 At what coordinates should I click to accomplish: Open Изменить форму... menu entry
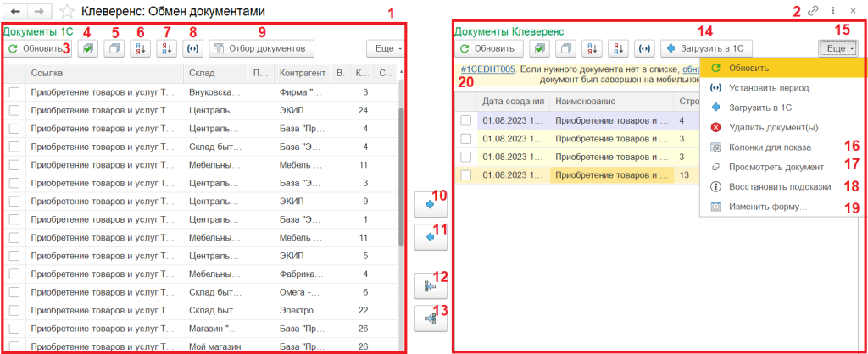(x=783, y=207)
